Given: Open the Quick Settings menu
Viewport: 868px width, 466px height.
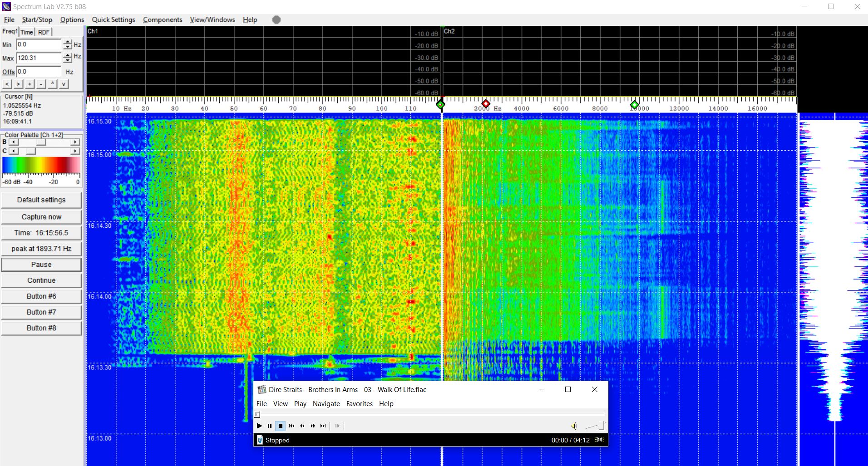Looking at the screenshot, I should point(113,20).
